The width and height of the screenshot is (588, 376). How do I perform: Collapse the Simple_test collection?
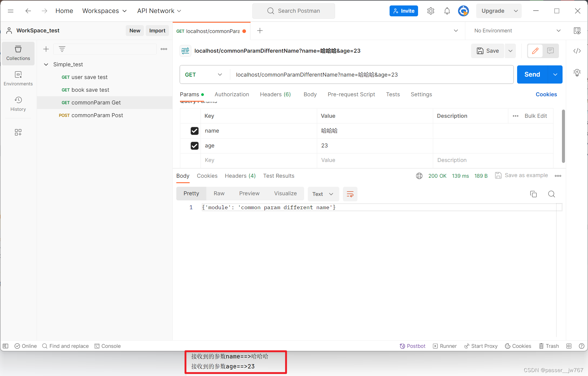pyautogui.click(x=46, y=64)
